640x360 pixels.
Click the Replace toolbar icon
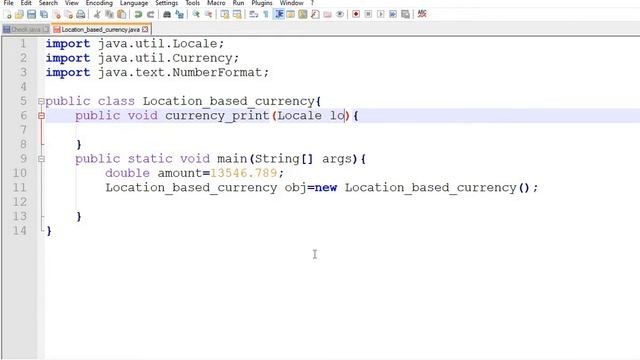tap(179, 15)
